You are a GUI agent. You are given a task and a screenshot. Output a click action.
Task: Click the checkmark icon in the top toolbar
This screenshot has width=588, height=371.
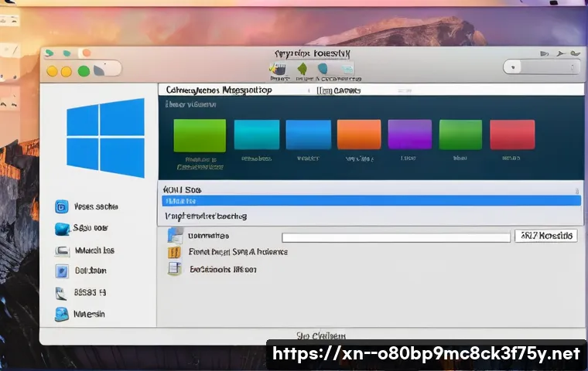click(278, 69)
